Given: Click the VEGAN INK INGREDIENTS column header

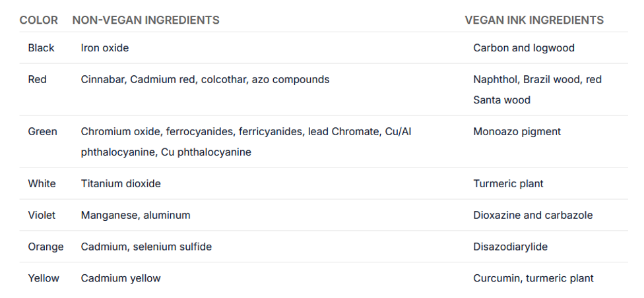Looking at the screenshot, I should [x=534, y=20].
